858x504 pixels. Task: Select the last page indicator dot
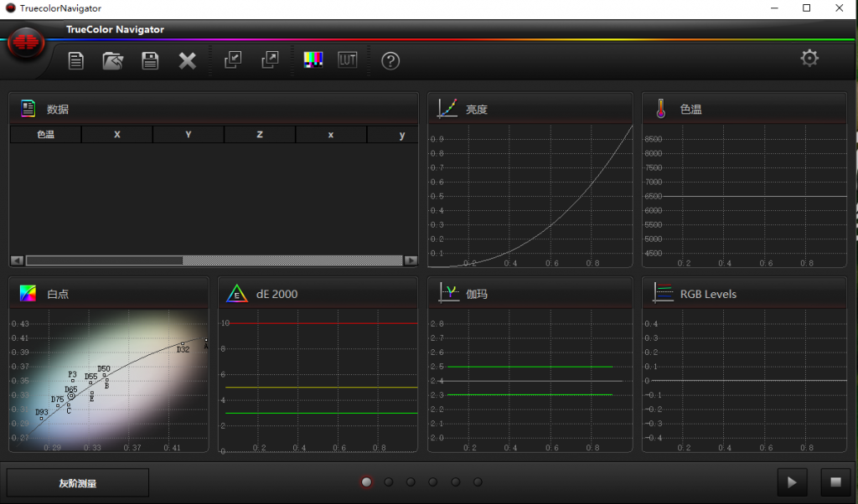[478, 482]
